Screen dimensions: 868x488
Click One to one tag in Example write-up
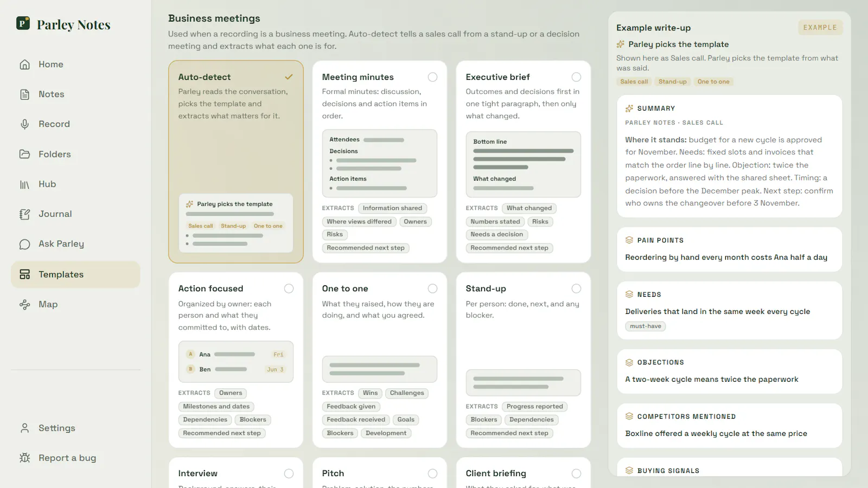click(713, 82)
